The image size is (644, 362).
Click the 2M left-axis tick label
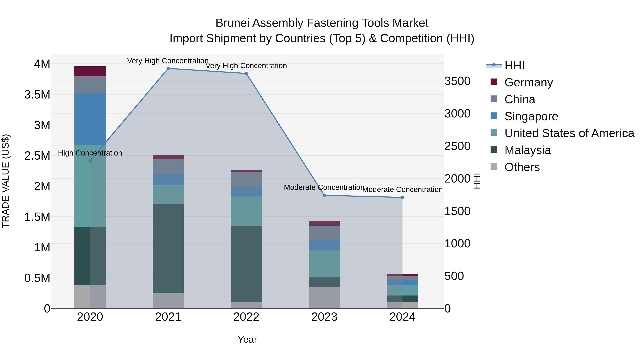point(42,186)
